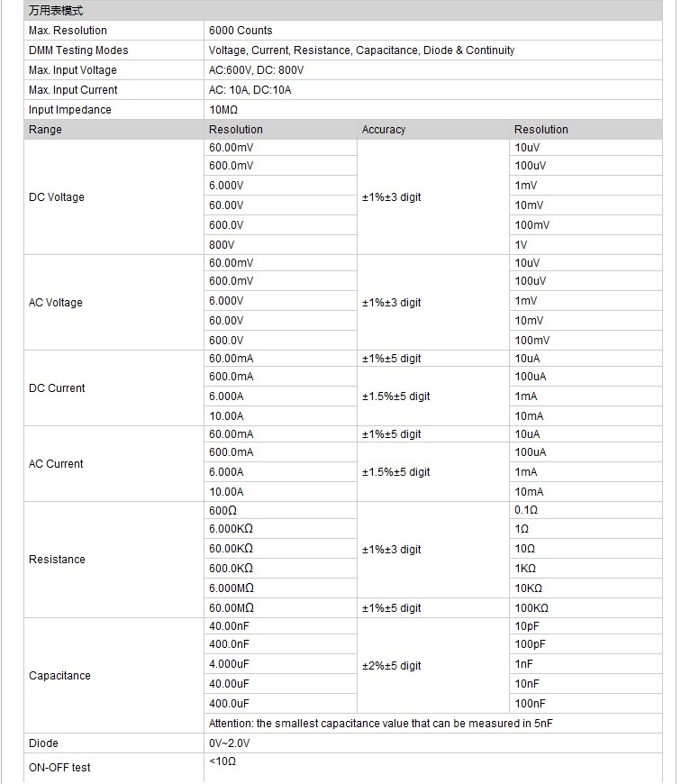Select the 400.0uF capacitance range cell
Image resolution: width=681 pixels, height=784 pixels.
pos(229,704)
